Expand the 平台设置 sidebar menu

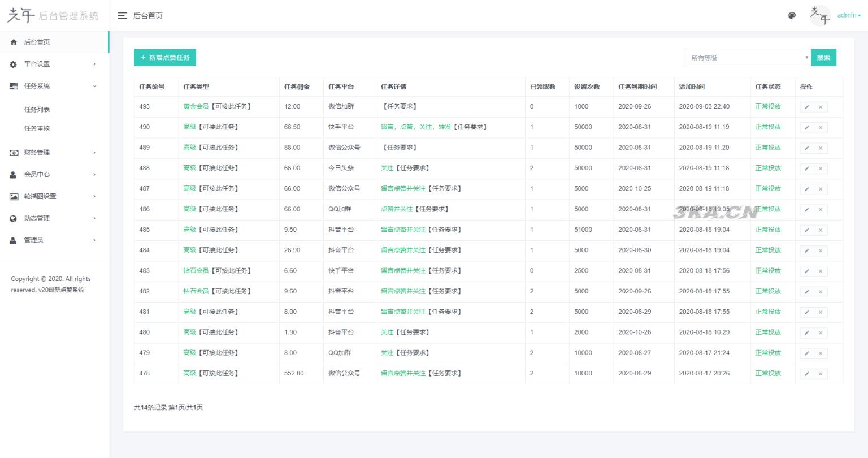[x=53, y=64]
